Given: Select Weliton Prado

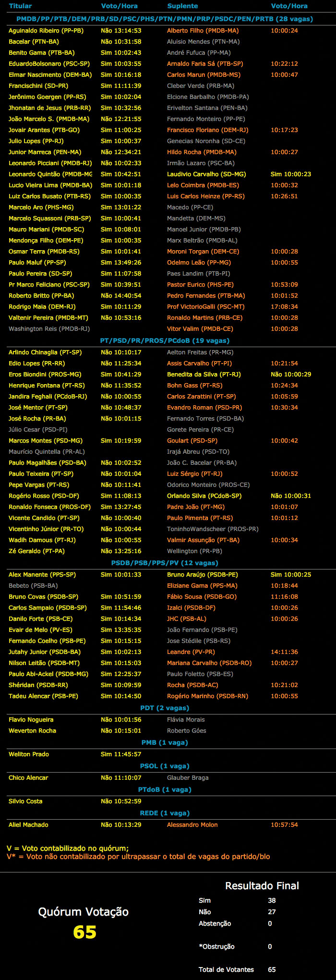Looking at the screenshot, I should click(29, 754).
